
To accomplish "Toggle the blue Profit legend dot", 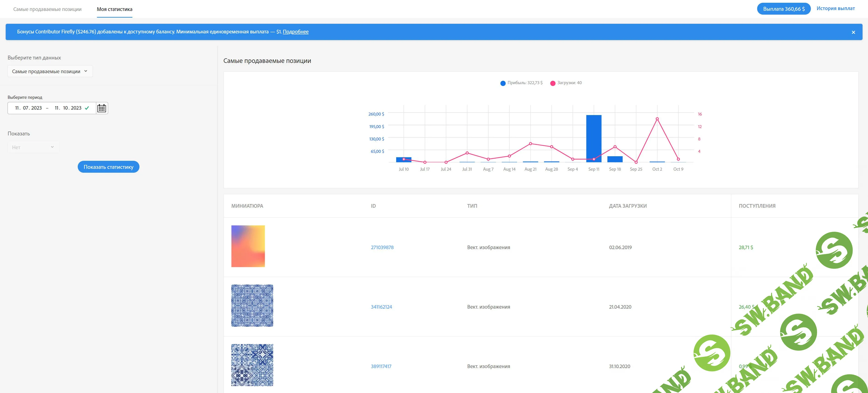I will pos(503,83).
